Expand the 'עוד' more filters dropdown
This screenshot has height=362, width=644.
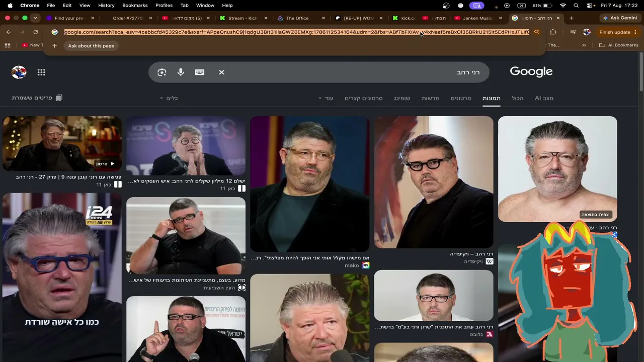click(x=326, y=98)
